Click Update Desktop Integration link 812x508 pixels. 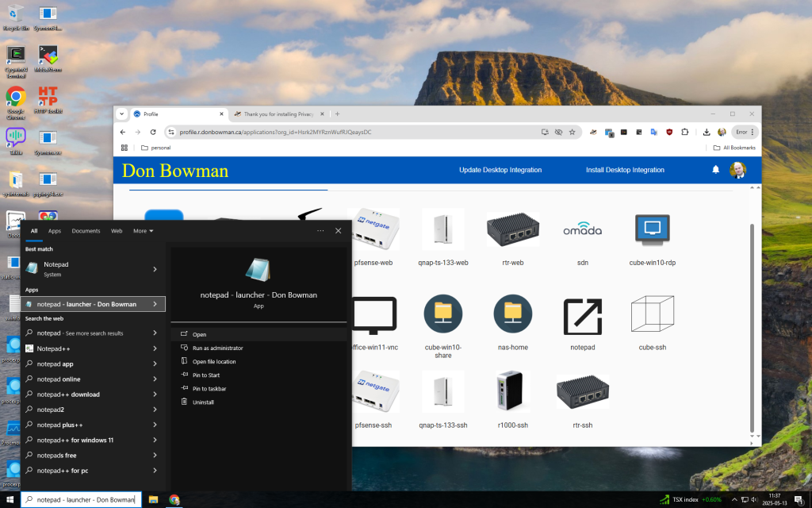pos(500,170)
